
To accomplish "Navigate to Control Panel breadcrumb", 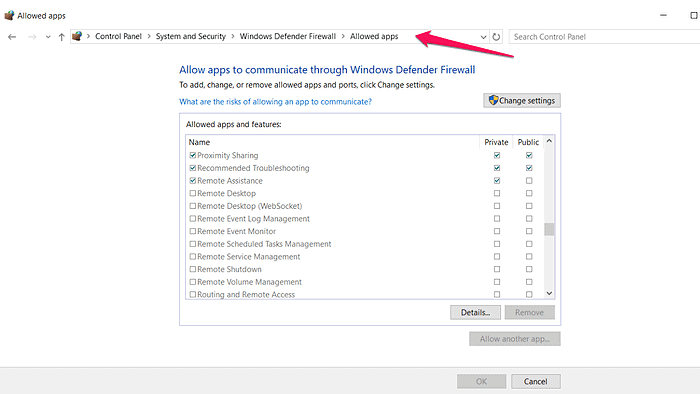I will 118,36.
